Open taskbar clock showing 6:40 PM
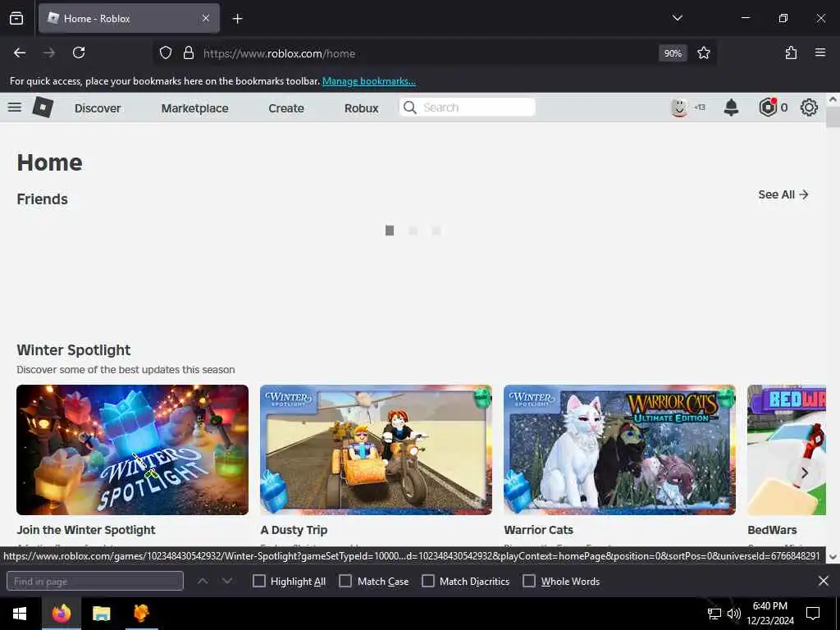 click(769, 614)
